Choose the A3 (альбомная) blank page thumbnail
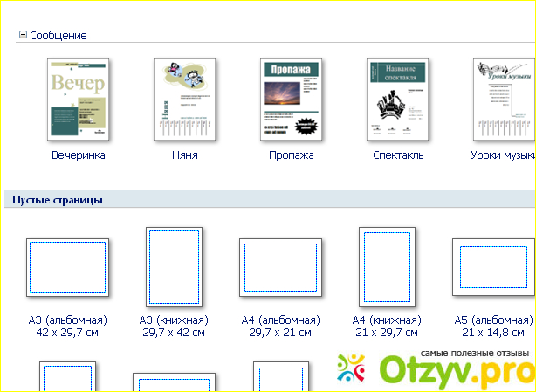 (x=68, y=267)
